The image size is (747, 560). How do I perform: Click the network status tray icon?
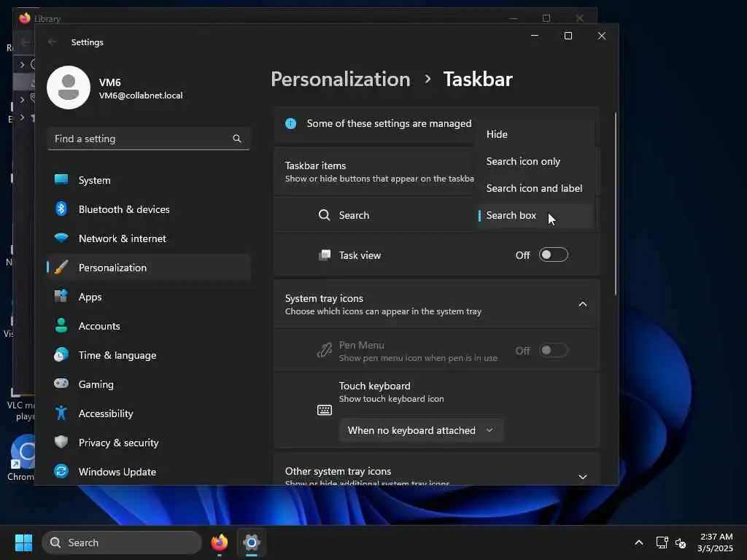click(x=662, y=542)
